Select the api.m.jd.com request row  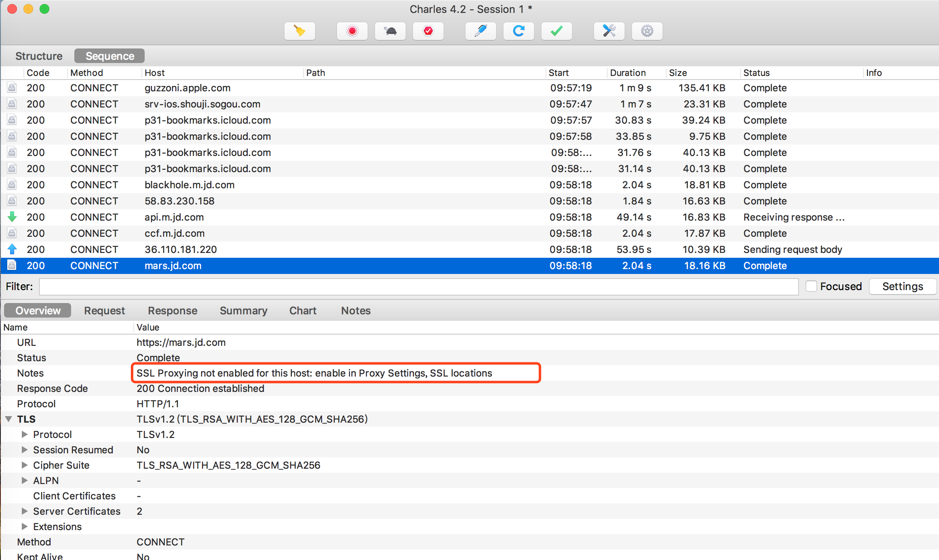[469, 217]
